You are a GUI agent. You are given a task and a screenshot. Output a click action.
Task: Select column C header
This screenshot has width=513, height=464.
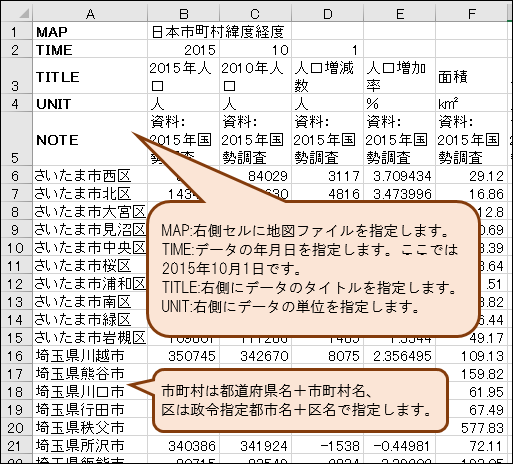pos(255,14)
